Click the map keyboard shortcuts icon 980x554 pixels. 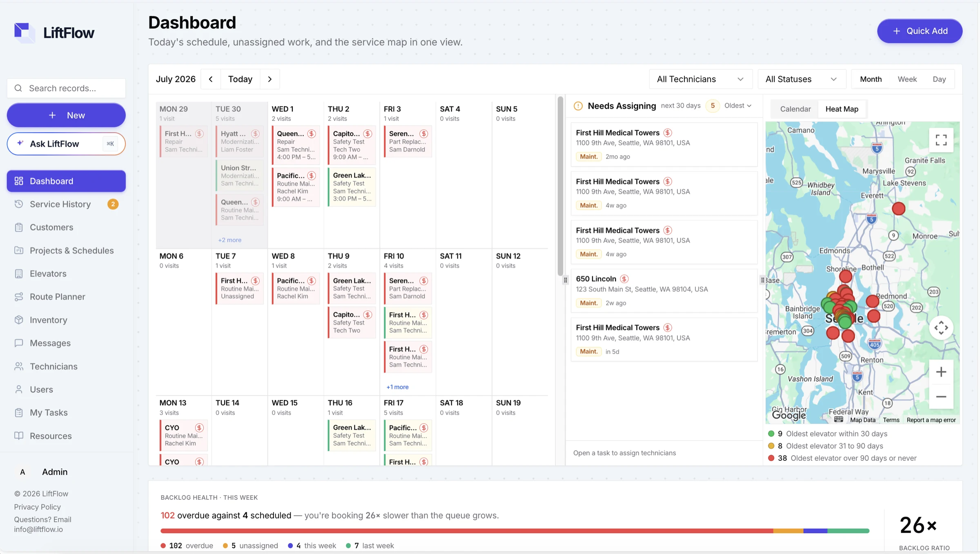tap(839, 420)
